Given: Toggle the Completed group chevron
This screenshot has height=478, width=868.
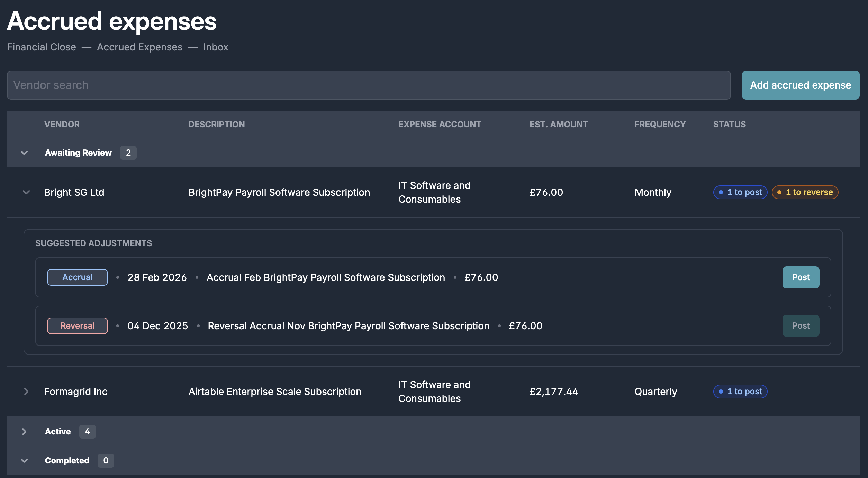Looking at the screenshot, I should [24, 460].
